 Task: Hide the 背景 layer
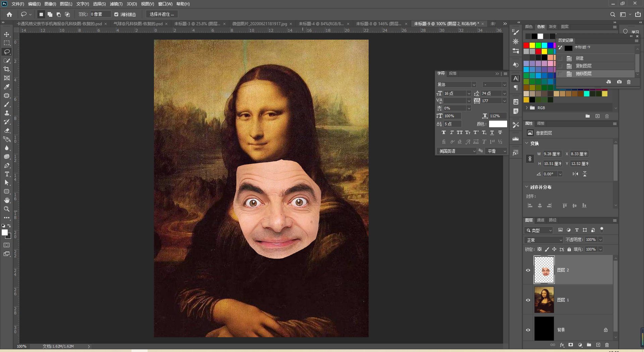[528, 330]
